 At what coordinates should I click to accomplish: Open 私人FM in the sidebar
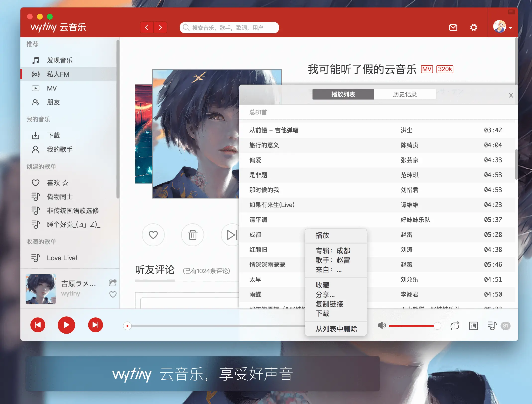click(x=58, y=74)
